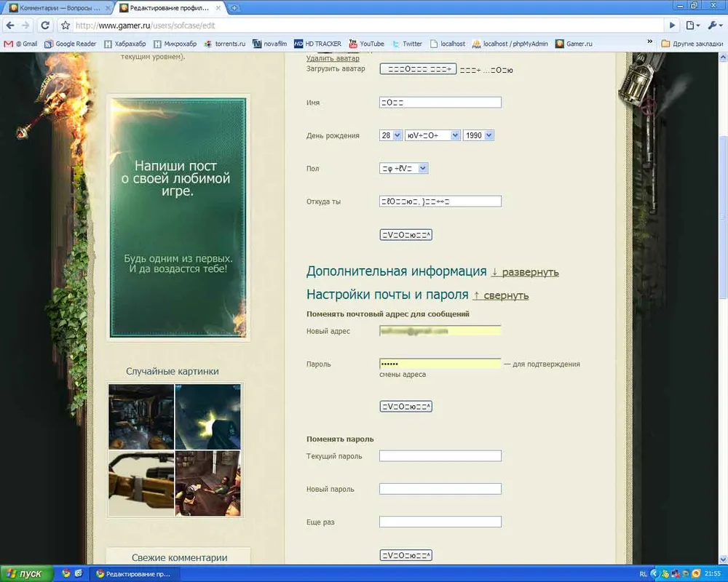This screenshot has width=728, height=582.
Task: Click the Reload page button
Action: pyautogui.click(x=45, y=25)
